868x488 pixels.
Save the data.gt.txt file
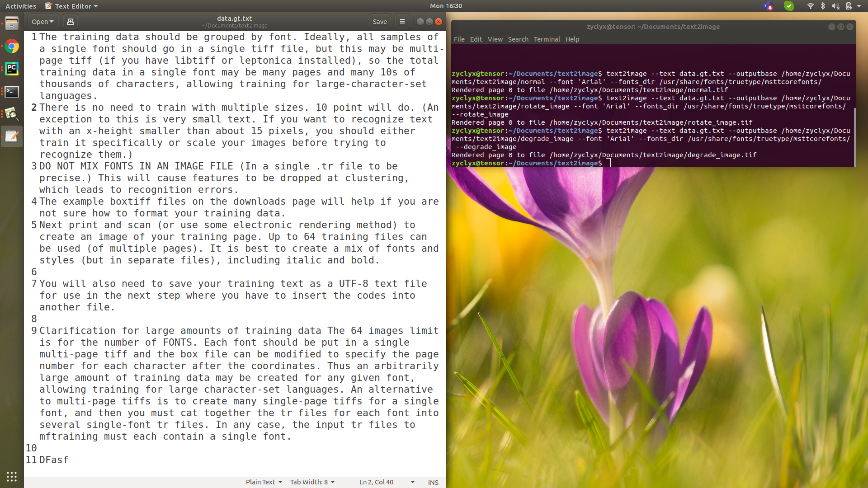[379, 21]
